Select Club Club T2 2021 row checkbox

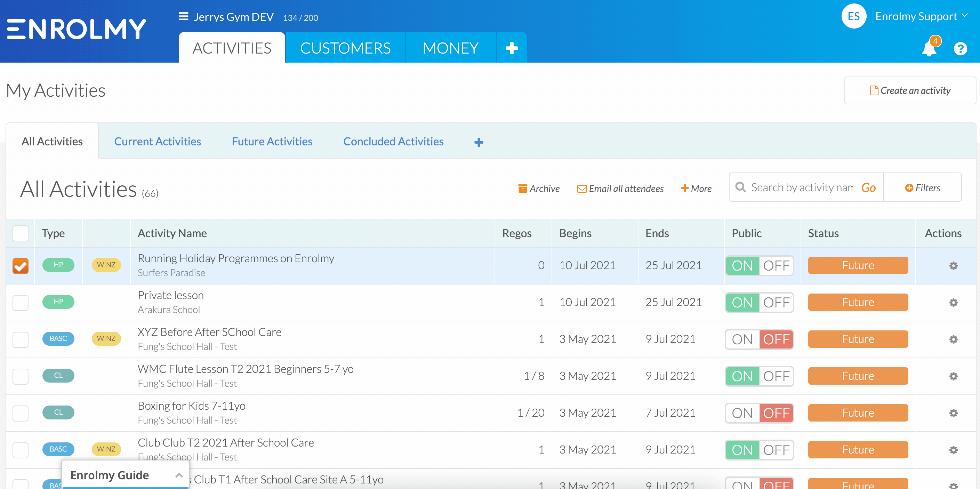click(x=21, y=450)
